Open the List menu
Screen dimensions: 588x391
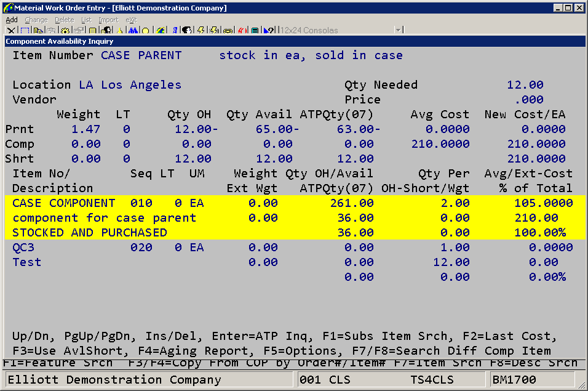pyautogui.click(x=86, y=20)
